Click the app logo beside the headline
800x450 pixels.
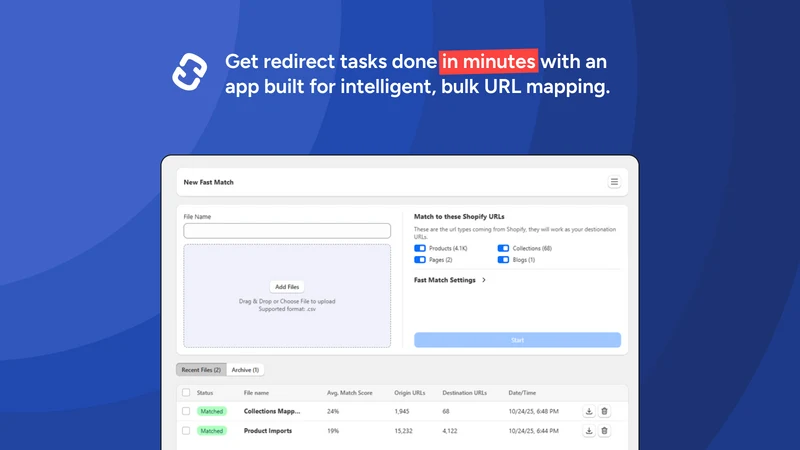189,72
